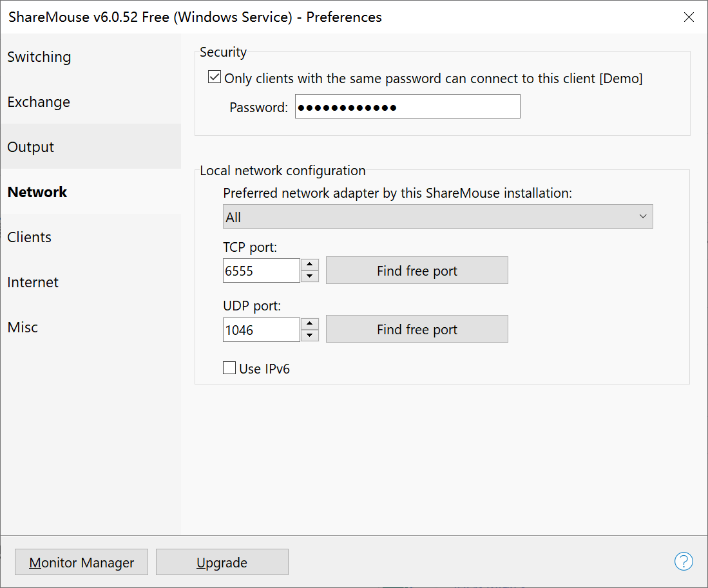Screen dimensions: 708x588
Task: Go to the Exchange section
Action: pyautogui.click(x=91, y=102)
